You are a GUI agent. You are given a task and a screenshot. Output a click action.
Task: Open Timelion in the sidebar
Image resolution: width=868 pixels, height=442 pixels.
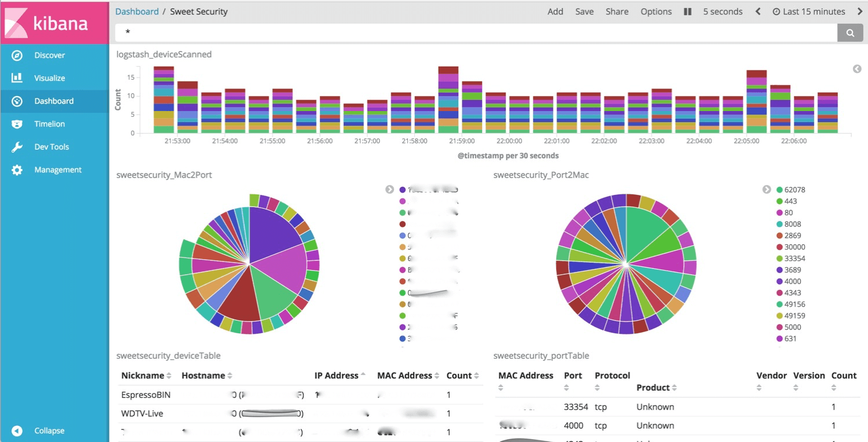click(50, 124)
